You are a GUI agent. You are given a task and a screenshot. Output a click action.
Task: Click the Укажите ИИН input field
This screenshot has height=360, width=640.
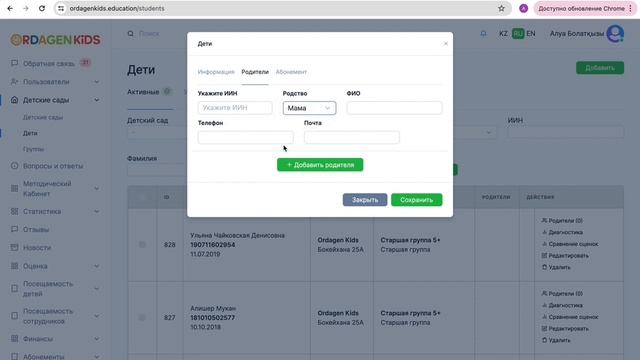(235, 108)
